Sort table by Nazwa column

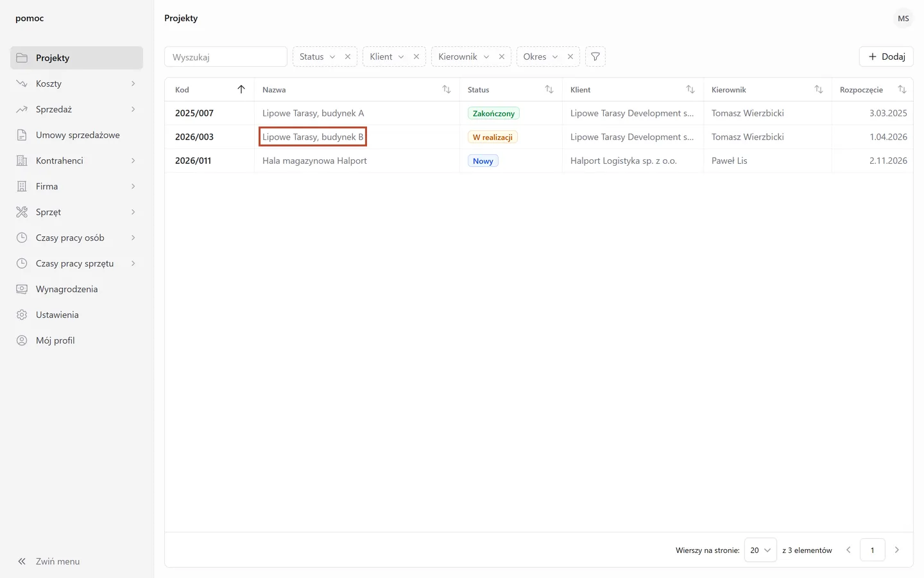click(x=447, y=89)
